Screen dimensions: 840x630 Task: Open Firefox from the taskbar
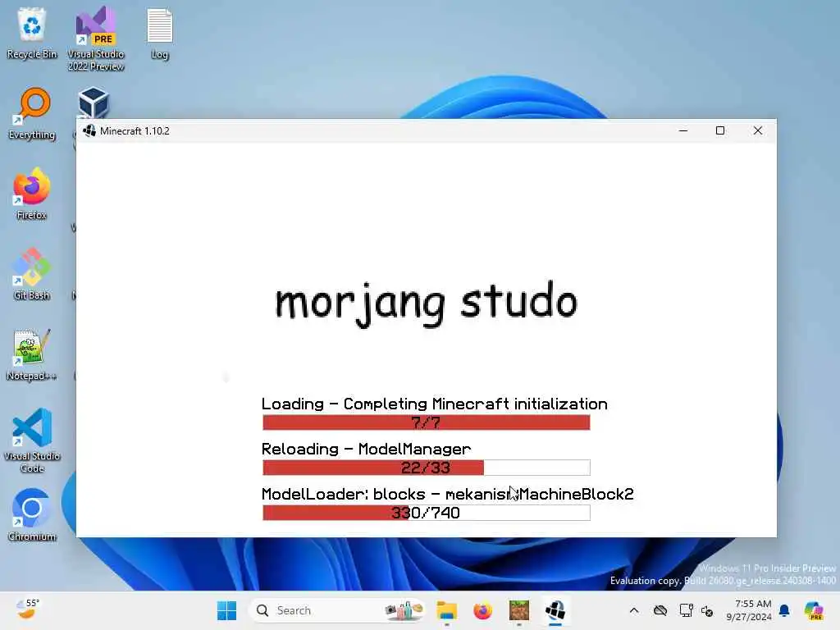482,610
